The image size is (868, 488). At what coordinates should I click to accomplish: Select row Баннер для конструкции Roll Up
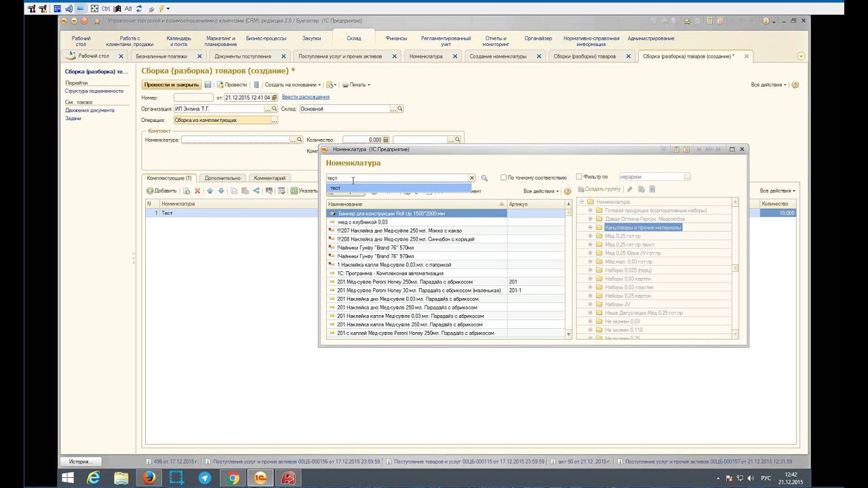click(x=417, y=213)
